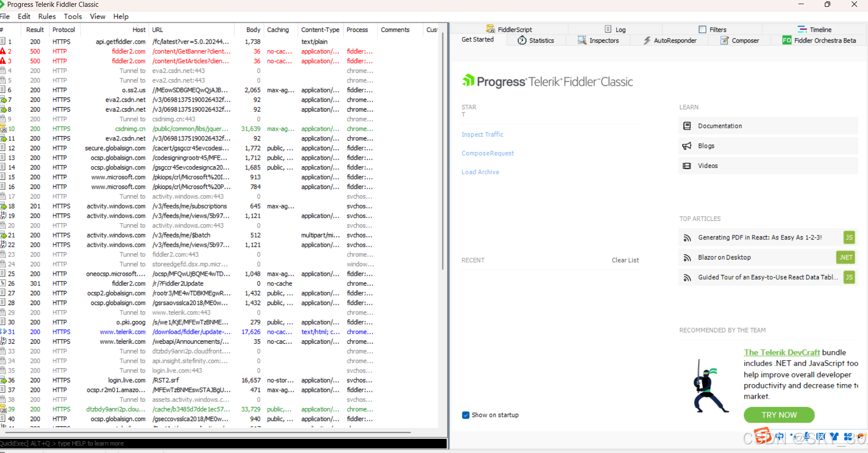The image size is (868, 453).
Task: Open the AutoResponder tab
Action: [x=670, y=41]
